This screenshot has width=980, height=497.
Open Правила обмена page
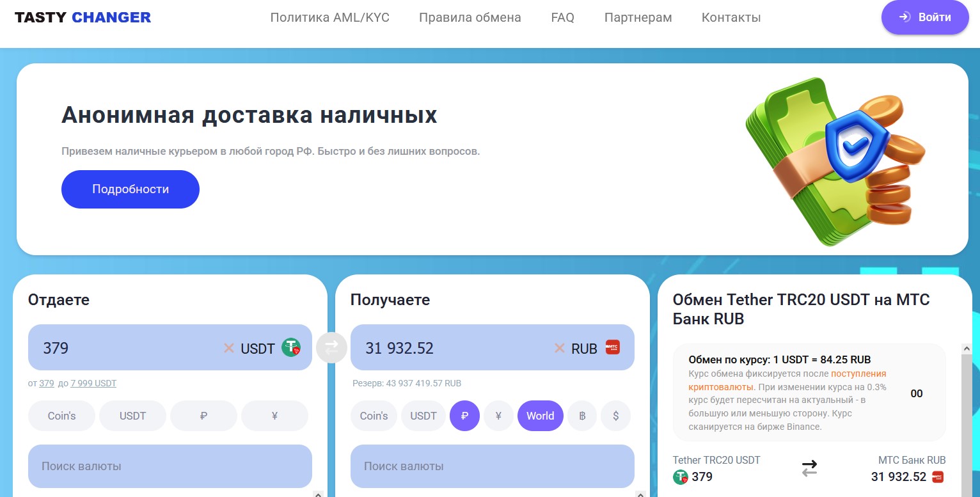470,18
